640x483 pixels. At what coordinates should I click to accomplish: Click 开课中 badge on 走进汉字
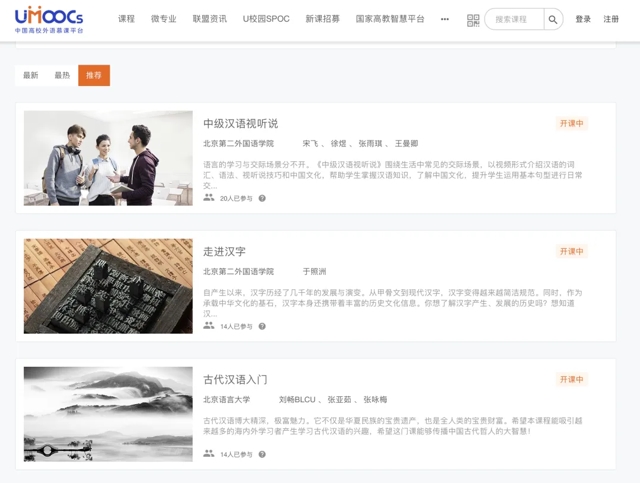[571, 251]
